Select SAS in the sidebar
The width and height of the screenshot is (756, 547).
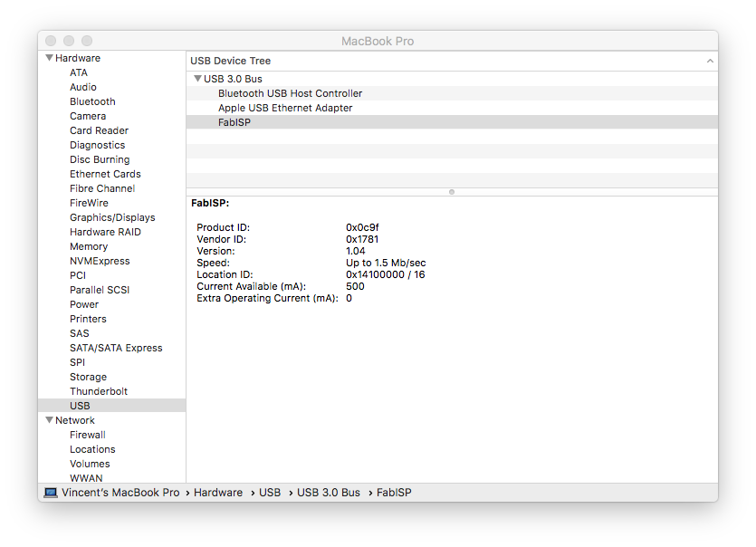(79, 333)
